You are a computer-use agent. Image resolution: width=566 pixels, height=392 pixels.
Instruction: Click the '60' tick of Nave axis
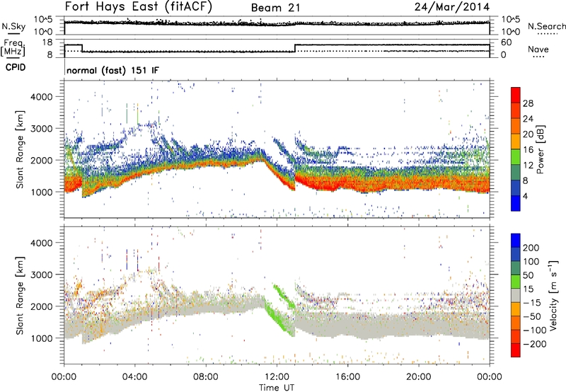507,42
